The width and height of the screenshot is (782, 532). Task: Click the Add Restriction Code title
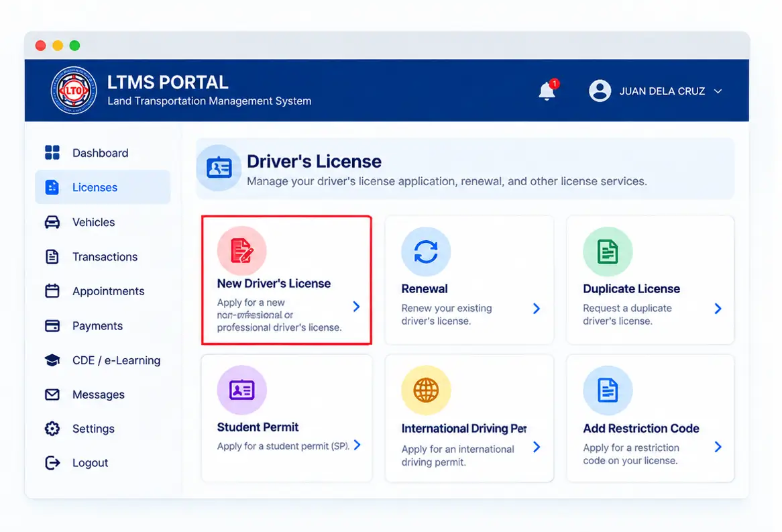[x=641, y=429]
